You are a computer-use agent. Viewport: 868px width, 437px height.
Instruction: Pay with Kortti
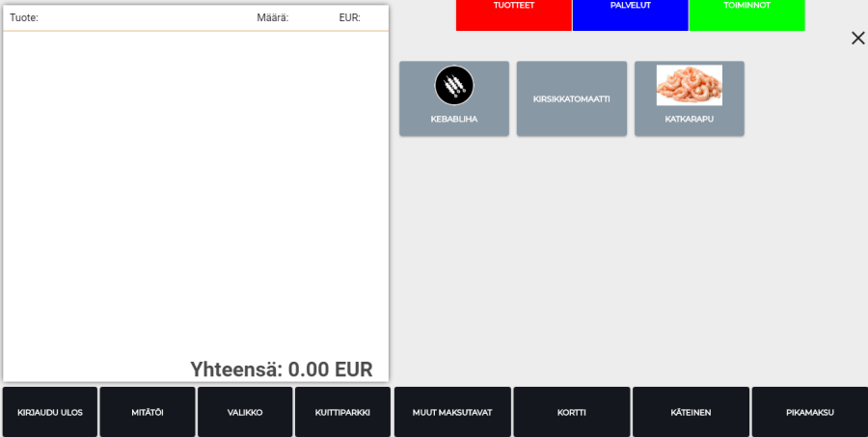click(x=572, y=412)
